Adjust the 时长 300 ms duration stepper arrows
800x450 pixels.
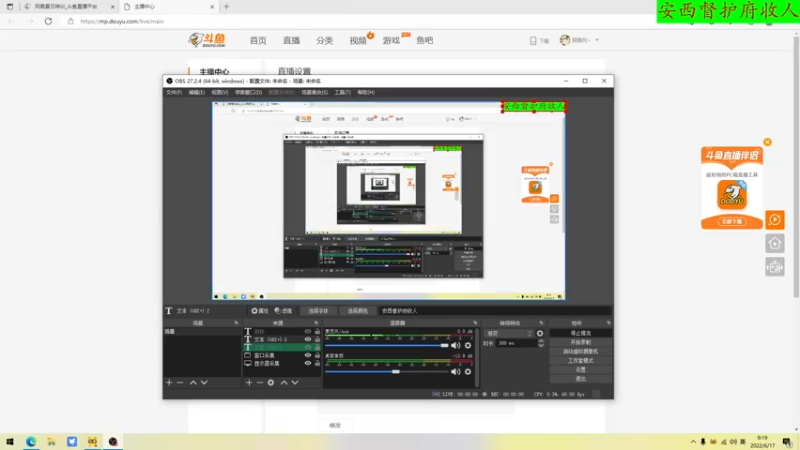(541, 343)
